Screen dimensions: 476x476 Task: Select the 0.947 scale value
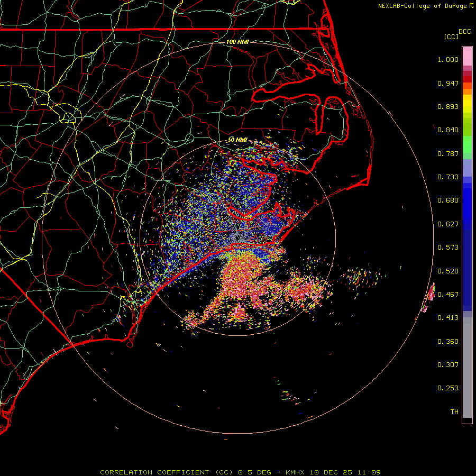[x=448, y=83]
